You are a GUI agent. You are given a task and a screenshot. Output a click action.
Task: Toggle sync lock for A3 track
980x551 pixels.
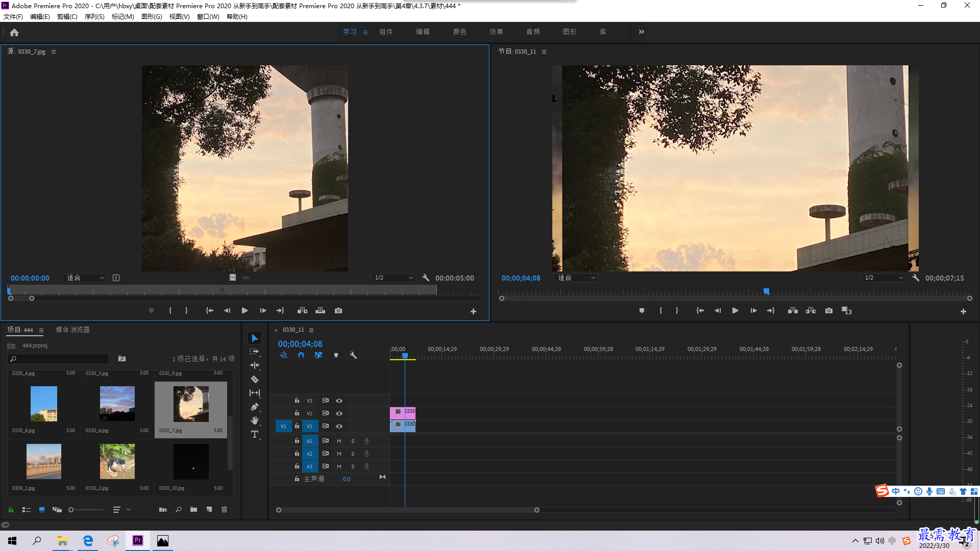tap(325, 466)
